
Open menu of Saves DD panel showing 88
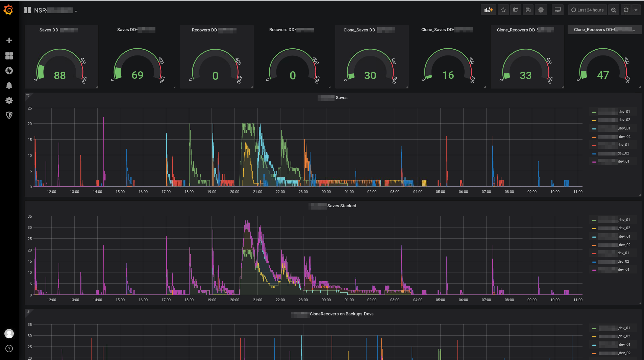tap(58, 30)
